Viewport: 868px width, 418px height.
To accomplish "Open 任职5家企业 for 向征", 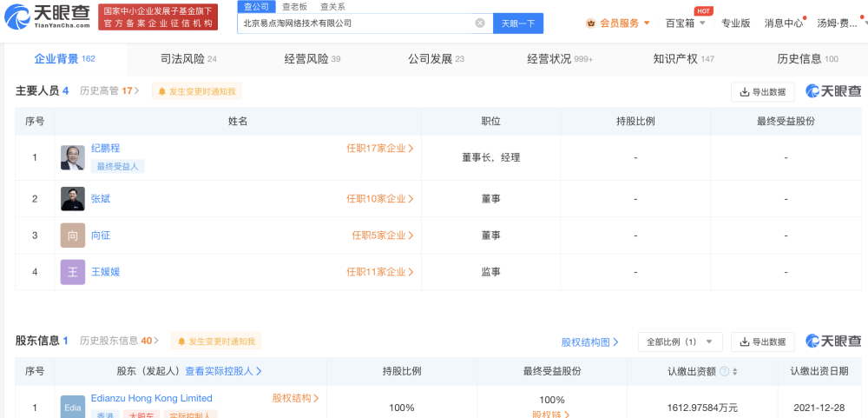I will coord(383,235).
